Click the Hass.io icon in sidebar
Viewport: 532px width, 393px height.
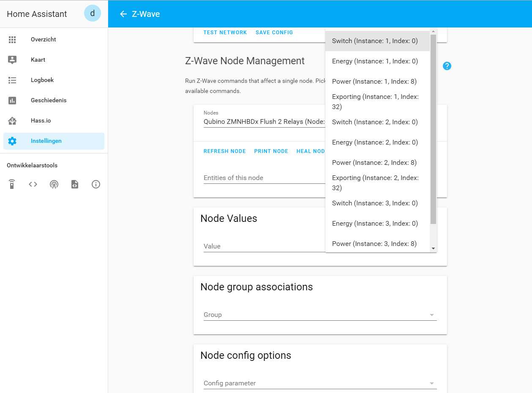tap(12, 121)
